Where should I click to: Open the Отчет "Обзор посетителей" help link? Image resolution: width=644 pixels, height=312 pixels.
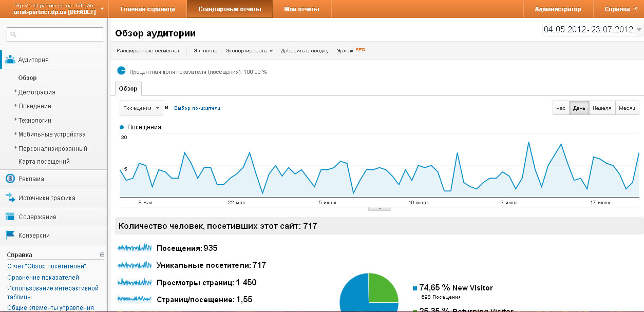click(x=47, y=266)
